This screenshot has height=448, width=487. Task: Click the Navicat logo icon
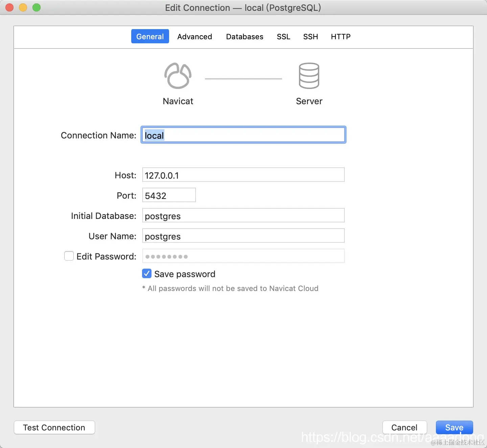click(178, 76)
